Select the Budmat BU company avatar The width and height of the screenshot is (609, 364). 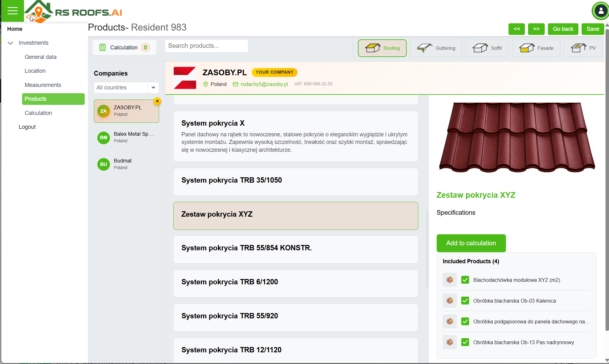103,164
